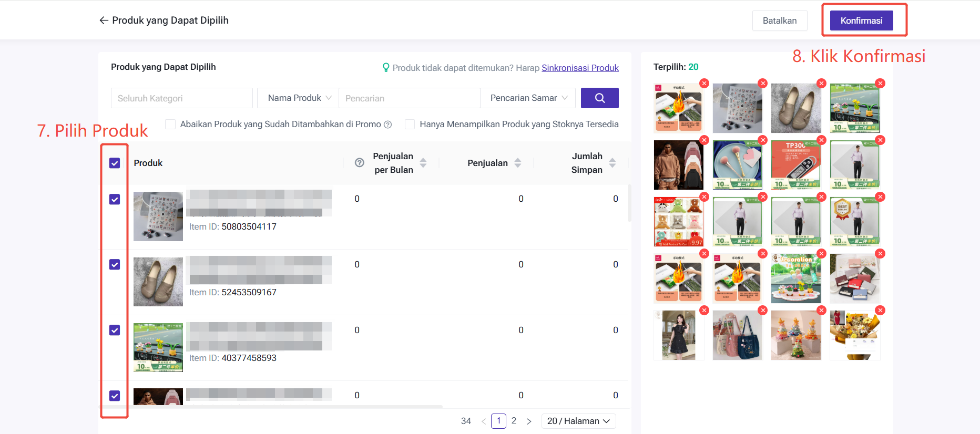Click the Konfirmasi button
The height and width of the screenshot is (434, 980).
tap(861, 20)
